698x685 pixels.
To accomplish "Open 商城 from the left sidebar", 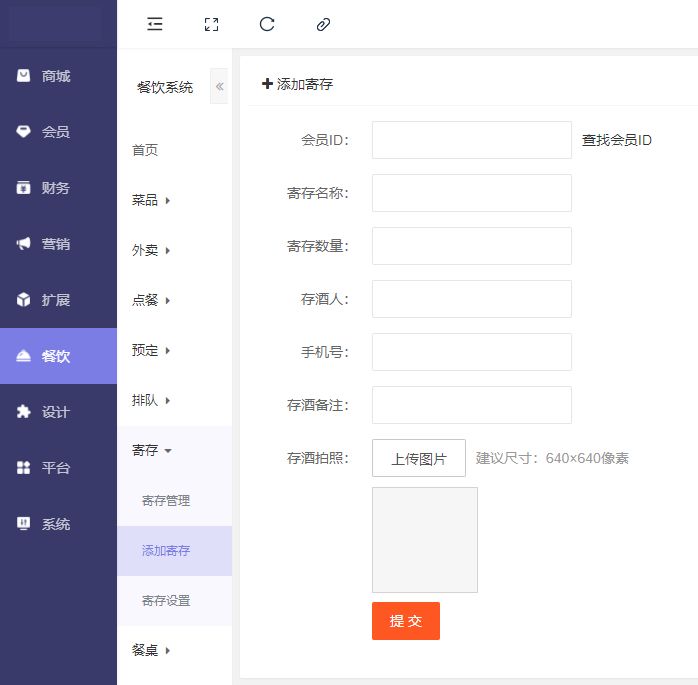I will click(x=57, y=76).
